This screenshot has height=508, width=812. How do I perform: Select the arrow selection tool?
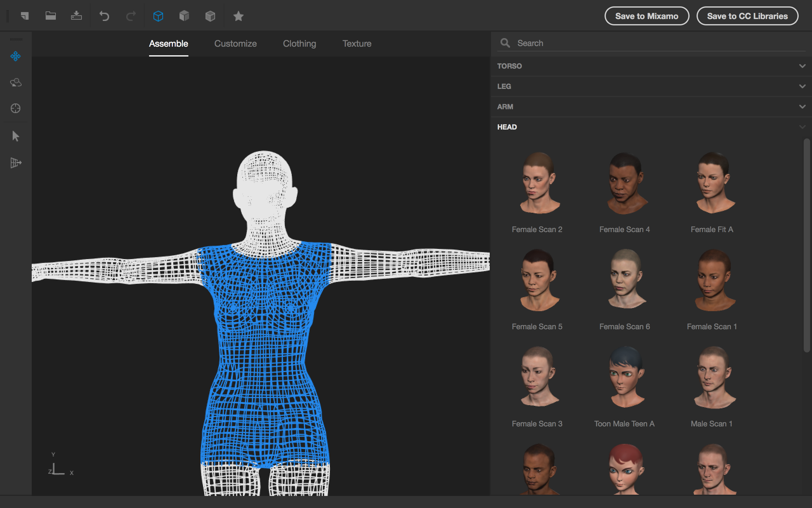coord(16,136)
